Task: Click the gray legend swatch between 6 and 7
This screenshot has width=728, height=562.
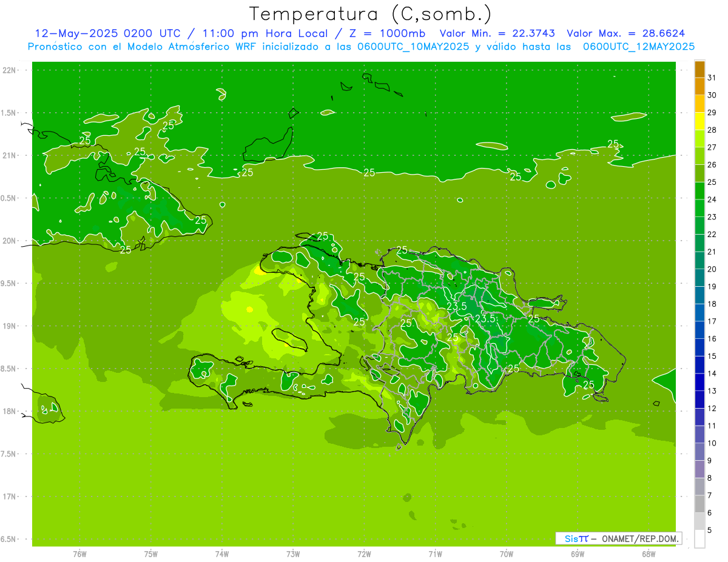Action: click(x=699, y=504)
